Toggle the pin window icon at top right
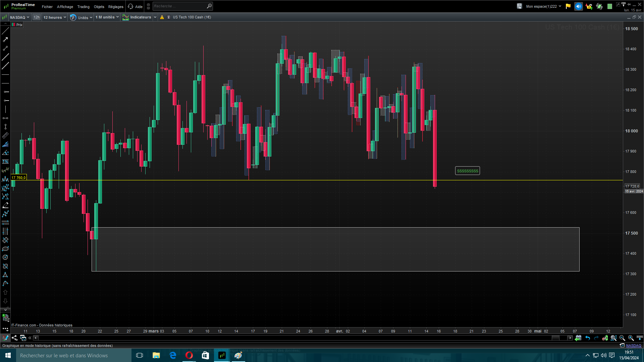Screen dimensions: 644x362 click(629, 4)
